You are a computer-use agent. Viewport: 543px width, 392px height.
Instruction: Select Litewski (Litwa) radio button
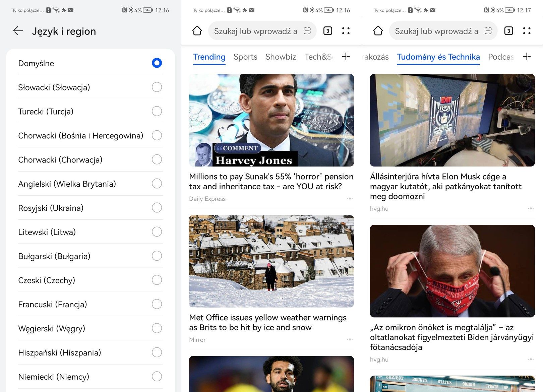point(157,232)
